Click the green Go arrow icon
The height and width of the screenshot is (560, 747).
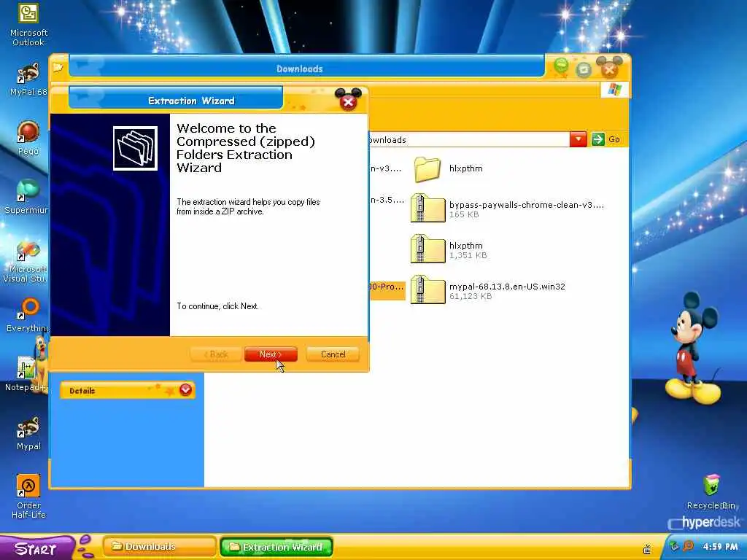point(597,139)
